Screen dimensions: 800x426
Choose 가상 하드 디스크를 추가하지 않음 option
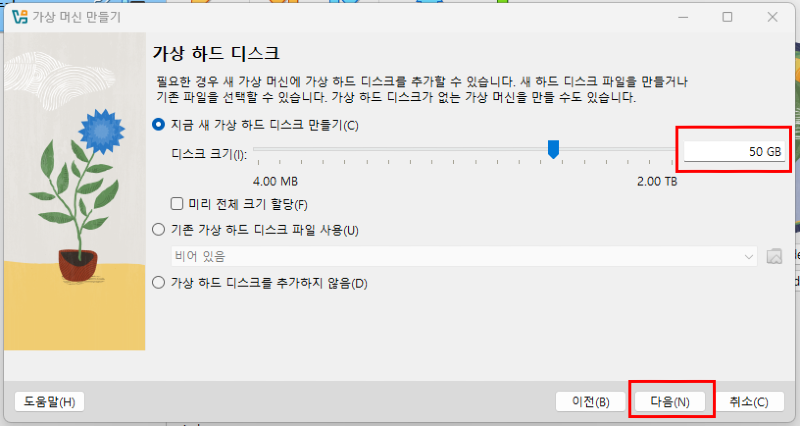(x=158, y=283)
